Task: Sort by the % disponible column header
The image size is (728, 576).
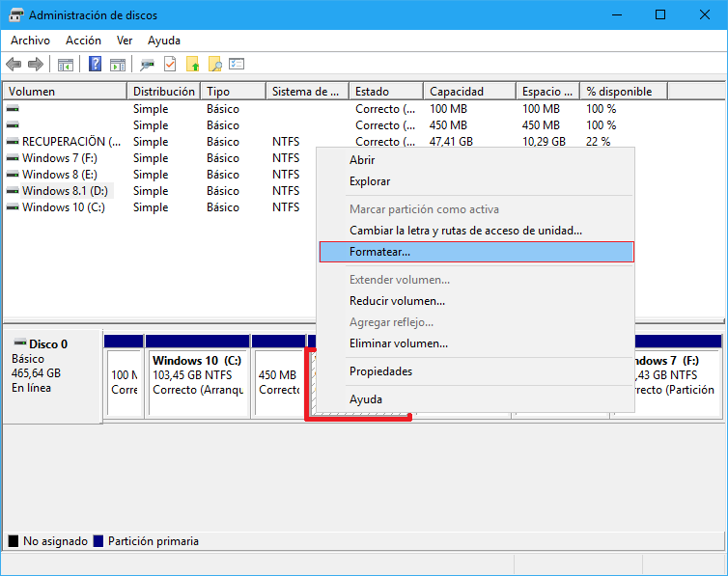Action: [x=624, y=92]
